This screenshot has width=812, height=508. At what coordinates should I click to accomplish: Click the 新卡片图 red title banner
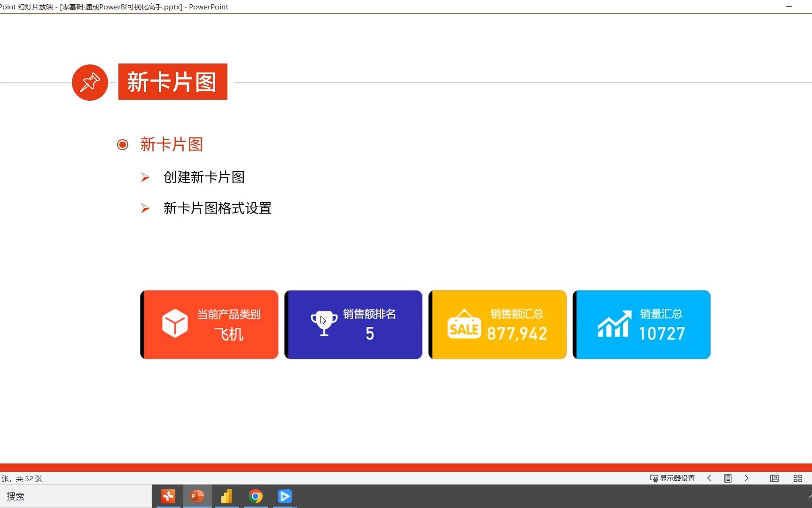(172, 82)
